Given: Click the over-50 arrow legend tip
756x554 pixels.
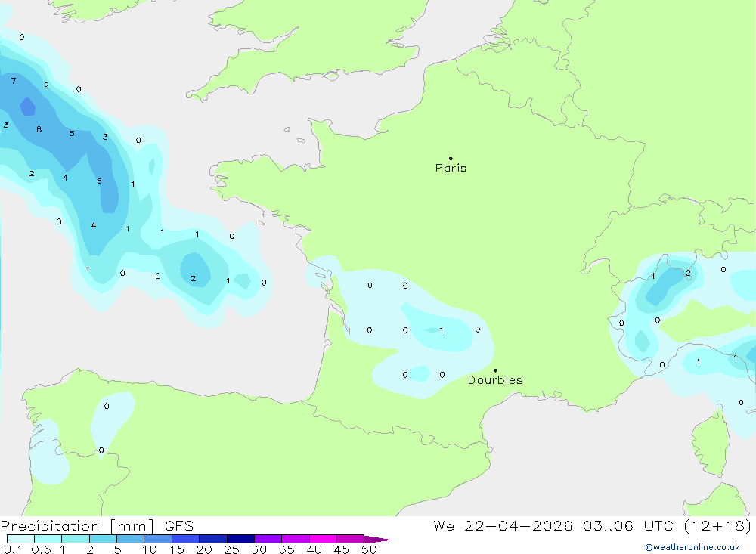Looking at the screenshot, I should pos(378,539).
